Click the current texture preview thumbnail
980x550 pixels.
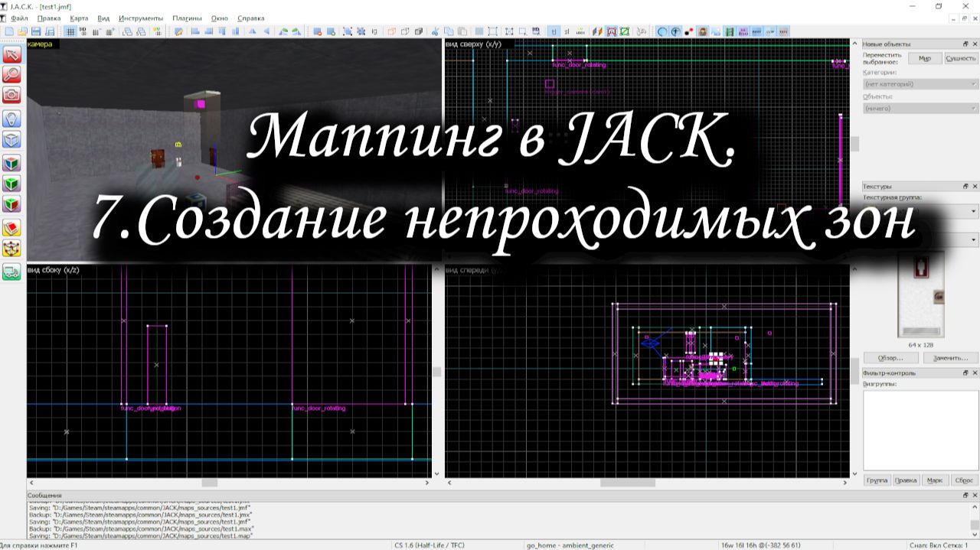tap(920, 295)
